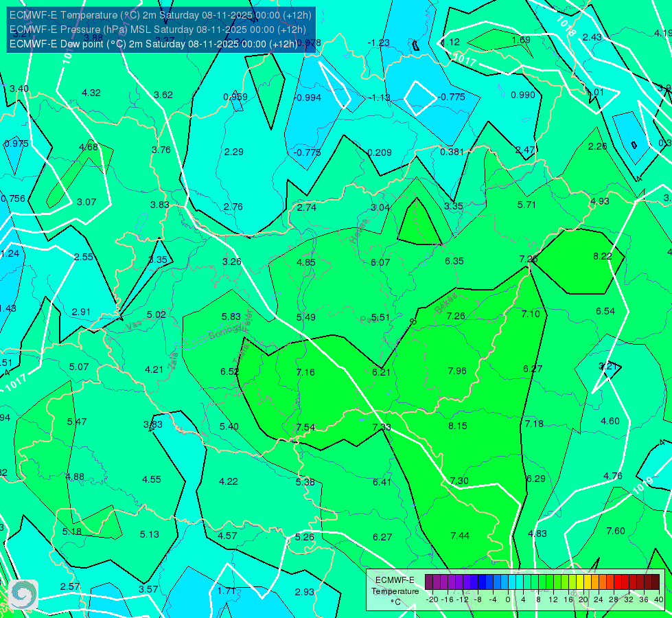This screenshot has width=672, height=618.
Task: Click the 4.22 temperature value
Action: tap(229, 481)
